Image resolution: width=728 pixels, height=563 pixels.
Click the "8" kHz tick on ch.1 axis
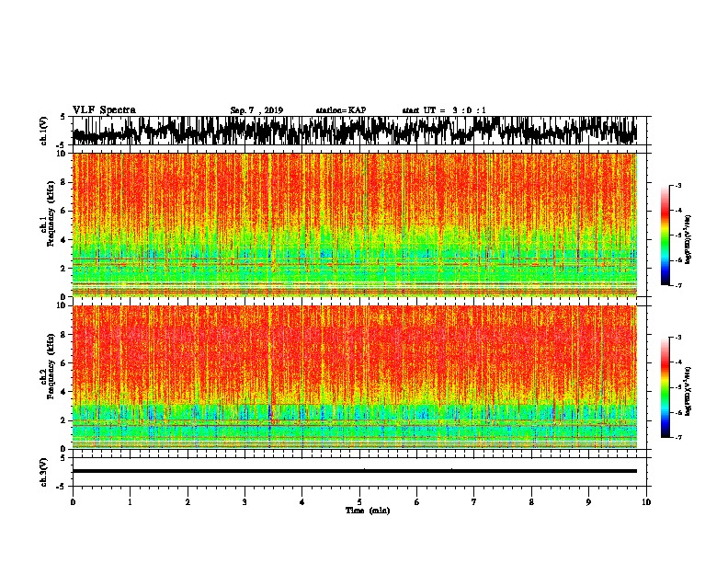click(64, 182)
